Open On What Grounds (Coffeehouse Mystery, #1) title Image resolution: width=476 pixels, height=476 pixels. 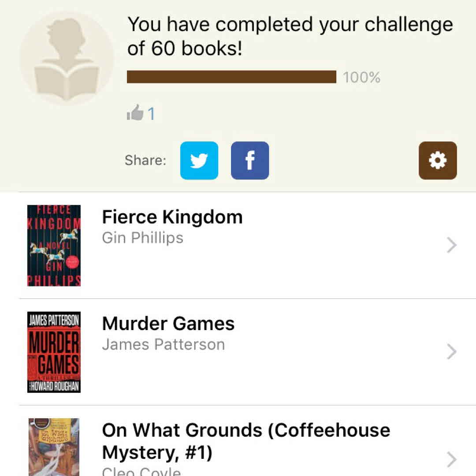coord(246,441)
